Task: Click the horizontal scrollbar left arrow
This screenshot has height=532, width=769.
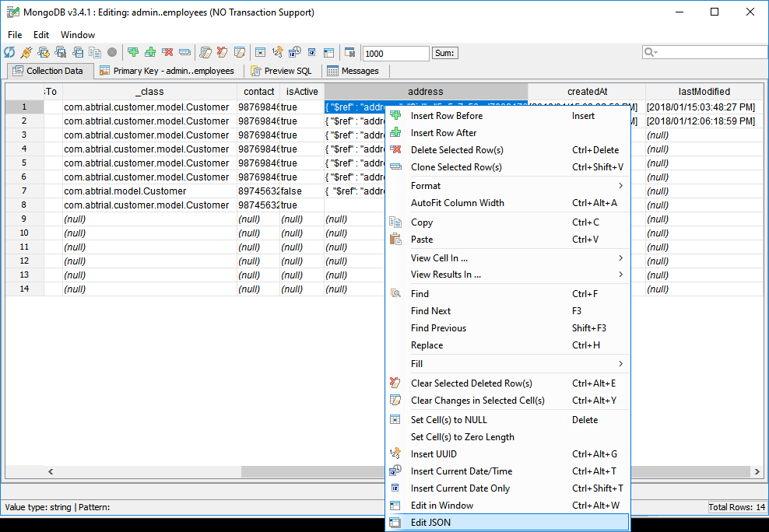Action: point(51,472)
